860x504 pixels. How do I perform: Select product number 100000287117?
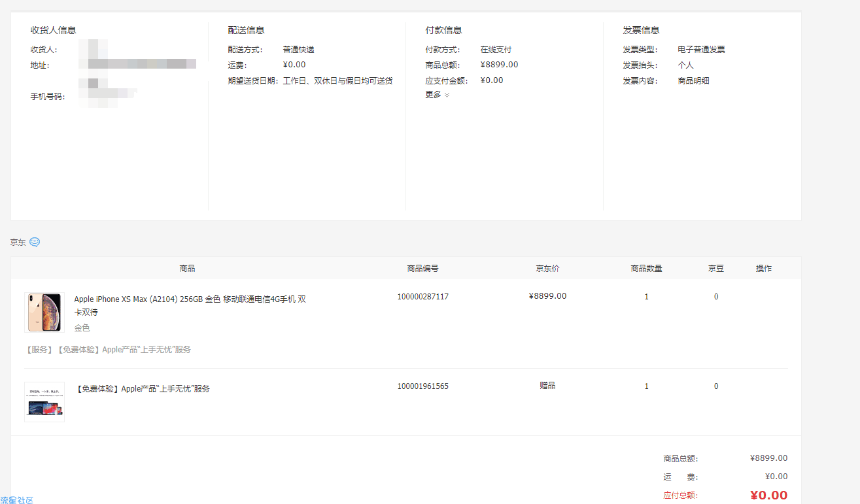[423, 297]
